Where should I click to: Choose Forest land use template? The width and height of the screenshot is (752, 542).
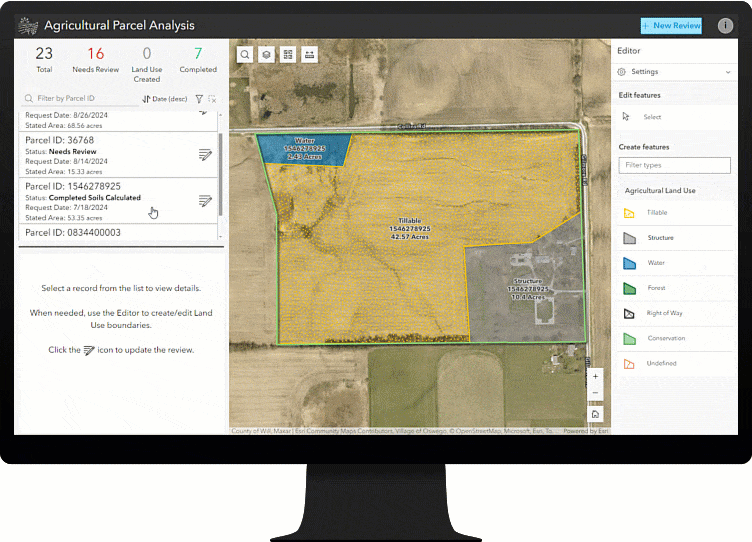coord(674,288)
